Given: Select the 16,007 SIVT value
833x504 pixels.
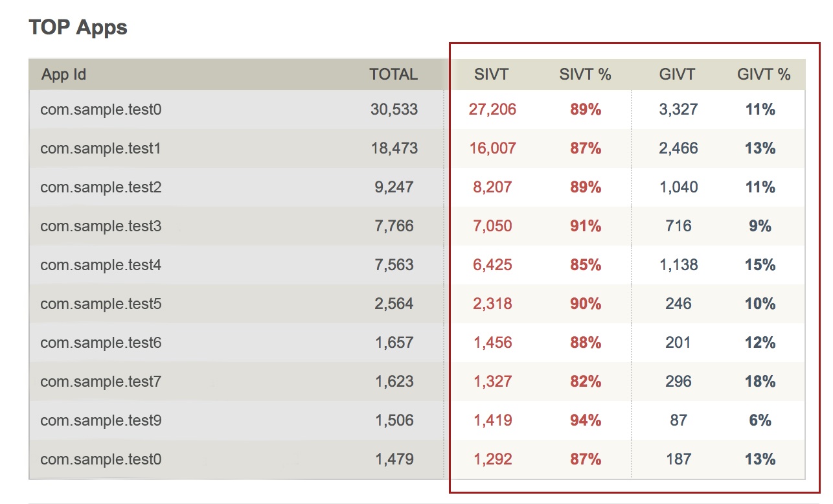Looking at the screenshot, I should click(492, 148).
